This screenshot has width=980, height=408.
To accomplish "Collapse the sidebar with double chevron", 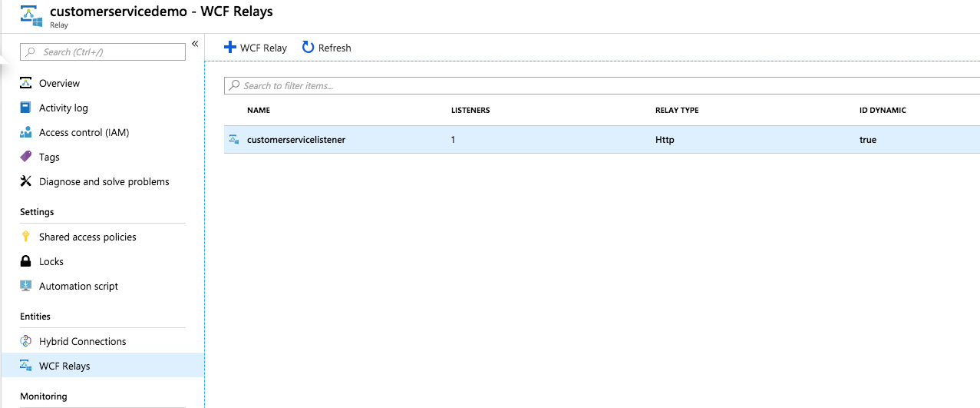I will (x=195, y=44).
